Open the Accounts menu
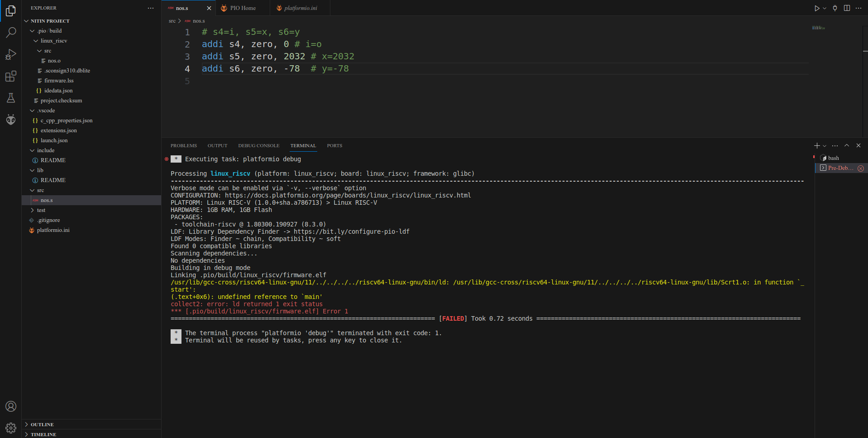Viewport: 868px width, 438px height. pyautogui.click(x=11, y=406)
